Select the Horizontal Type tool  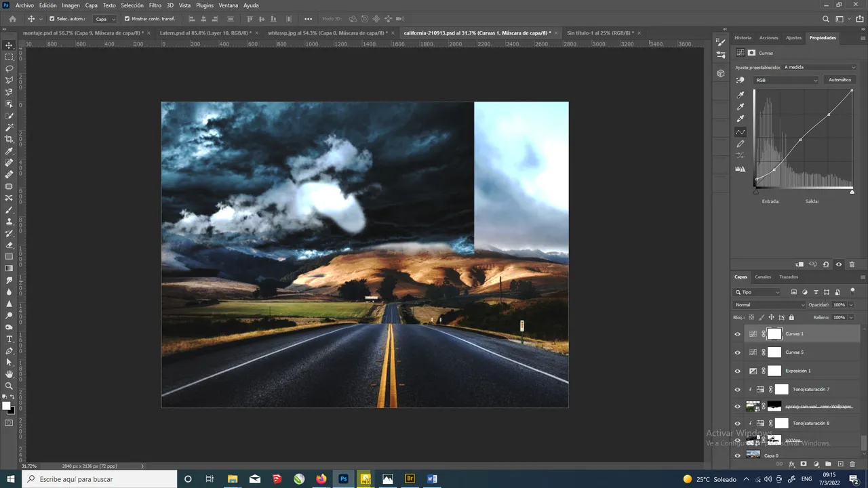click(x=9, y=339)
